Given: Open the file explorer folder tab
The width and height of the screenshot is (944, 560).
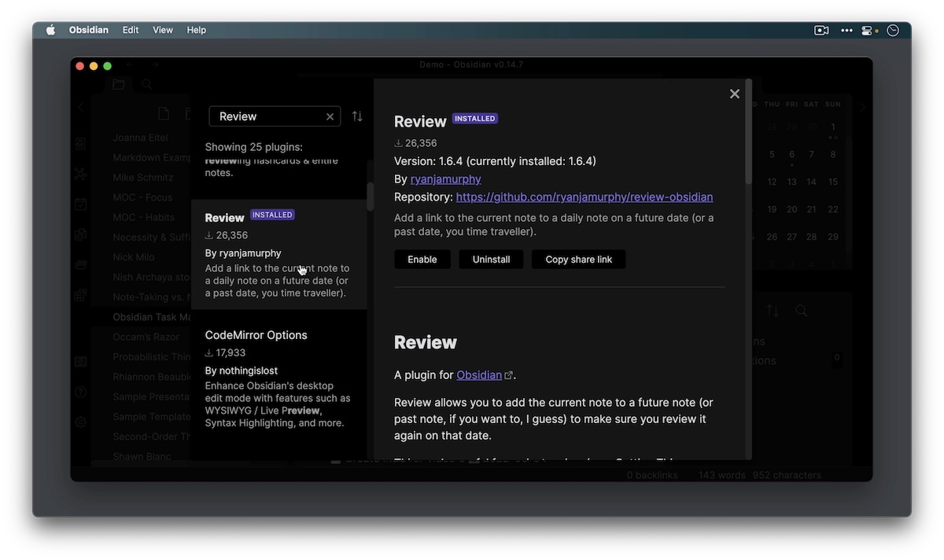Looking at the screenshot, I should pyautogui.click(x=119, y=84).
